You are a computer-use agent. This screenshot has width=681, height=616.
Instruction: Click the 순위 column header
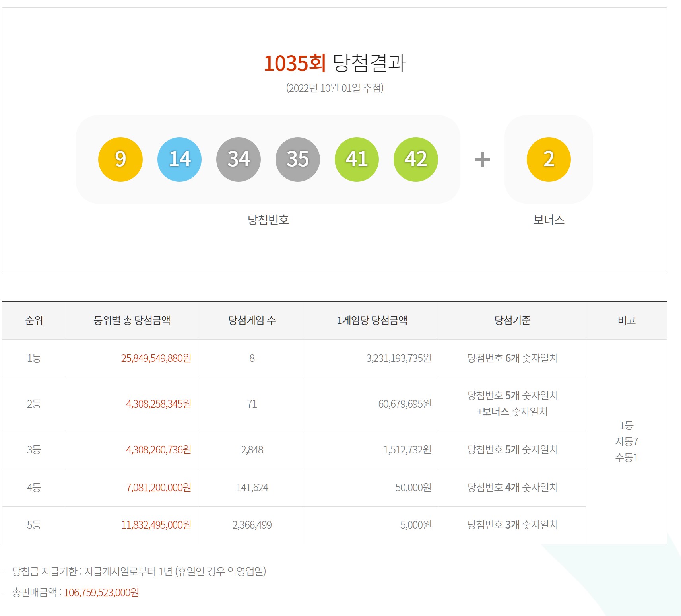coord(34,320)
